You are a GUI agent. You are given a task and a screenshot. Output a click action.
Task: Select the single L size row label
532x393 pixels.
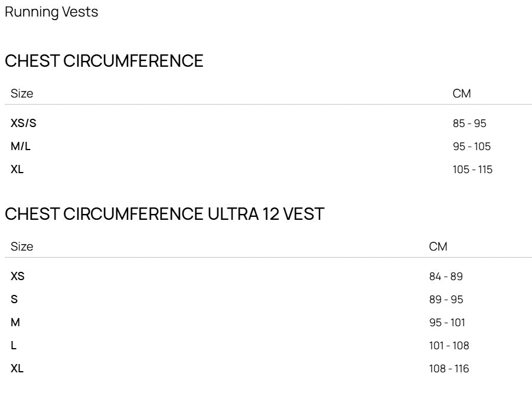tap(14, 345)
